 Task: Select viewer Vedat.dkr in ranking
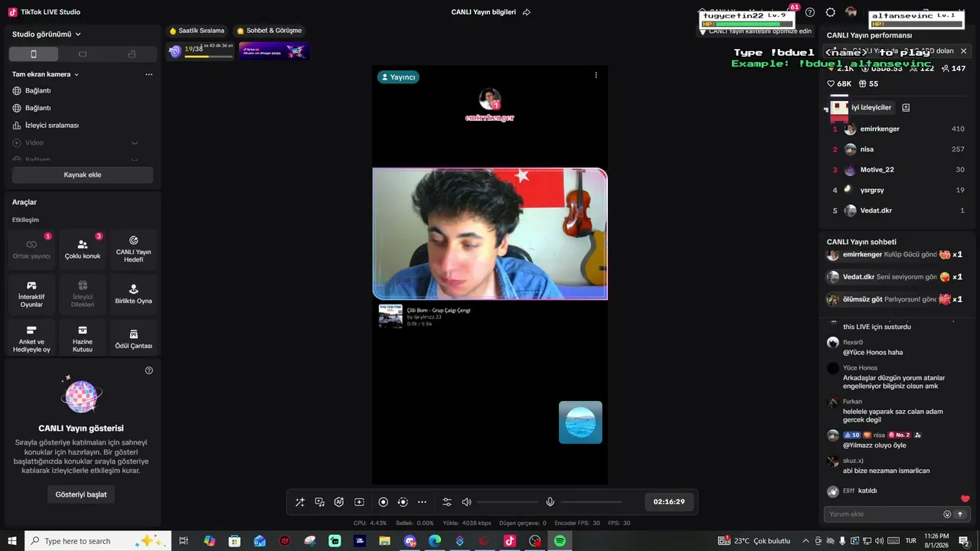click(899, 210)
